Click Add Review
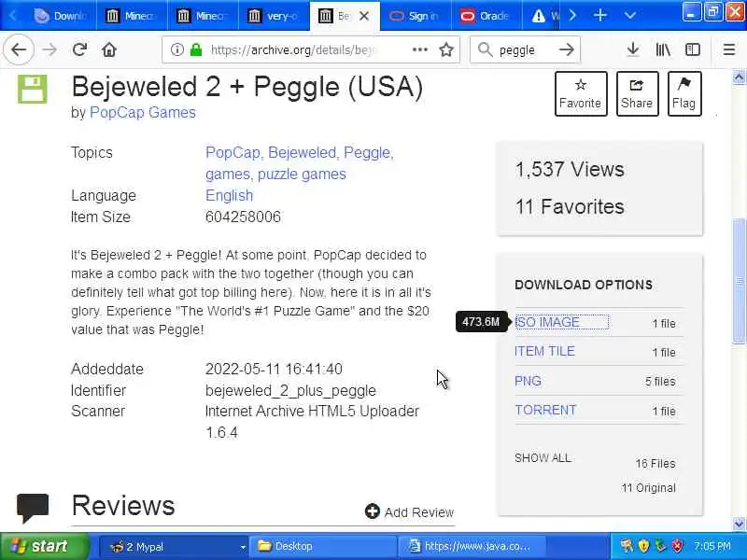This screenshot has height=560, width=747. click(410, 511)
